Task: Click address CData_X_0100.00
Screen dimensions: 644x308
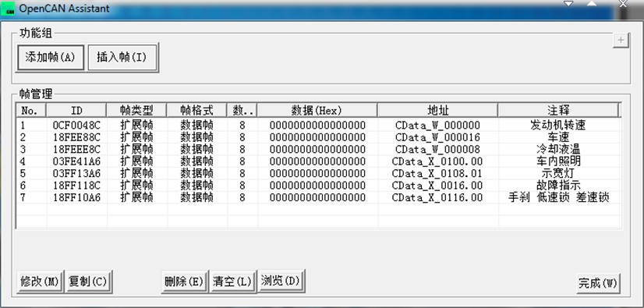Action: point(437,161)
